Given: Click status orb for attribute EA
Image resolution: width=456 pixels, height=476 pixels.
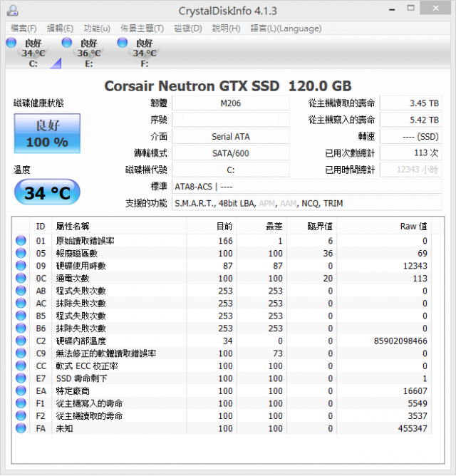Looking at the screenshot, I should point(21,390).
